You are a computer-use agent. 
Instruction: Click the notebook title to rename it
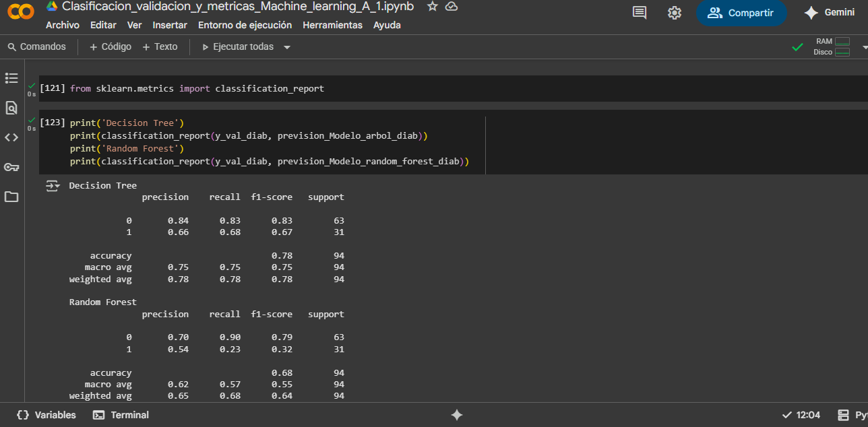click(x=238, y=6)
